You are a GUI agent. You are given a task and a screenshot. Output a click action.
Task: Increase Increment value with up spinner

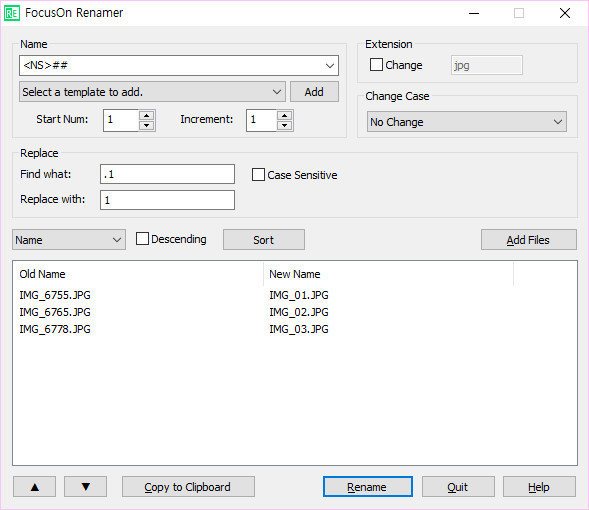pos(285,115)
